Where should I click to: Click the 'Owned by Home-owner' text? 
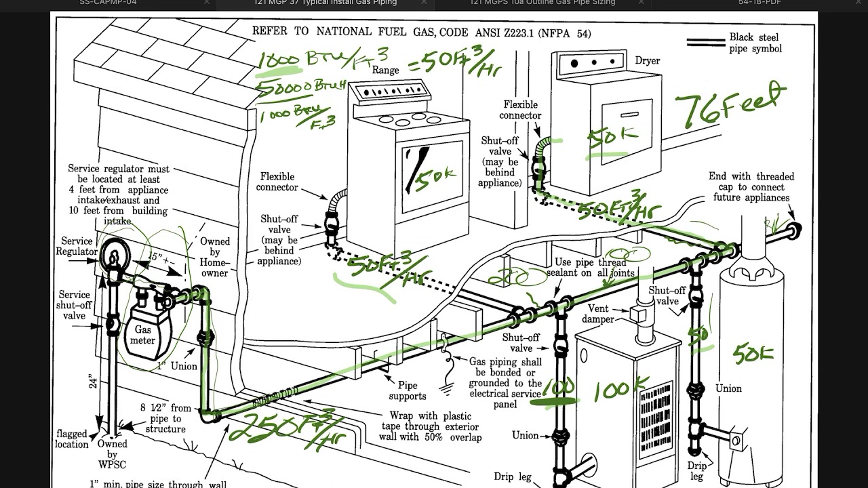coord(214,257)
